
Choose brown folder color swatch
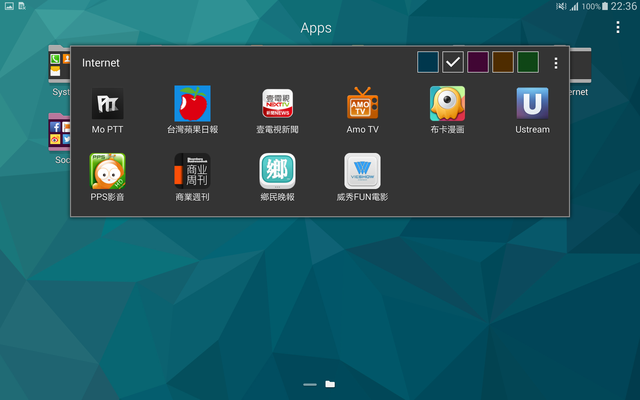[503, 62]
